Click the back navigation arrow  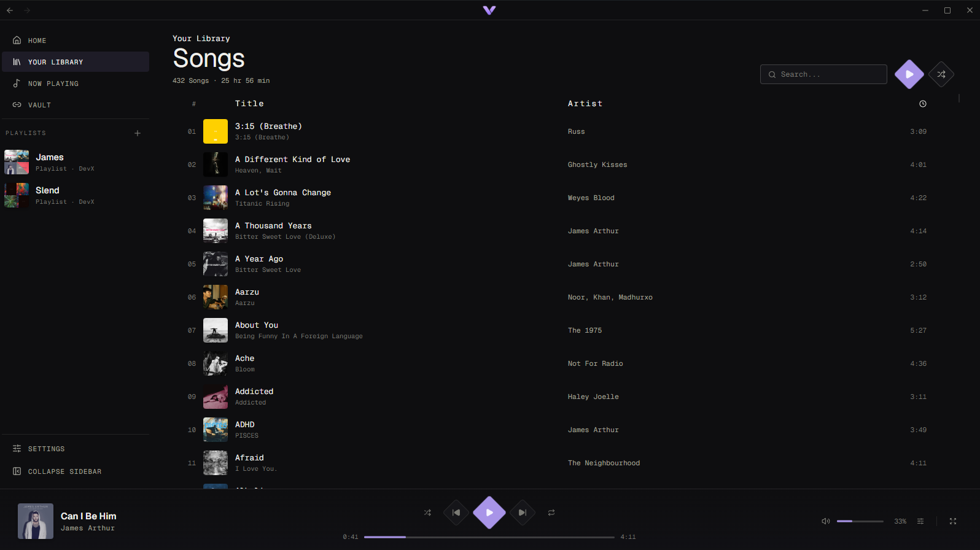(10, 10)
